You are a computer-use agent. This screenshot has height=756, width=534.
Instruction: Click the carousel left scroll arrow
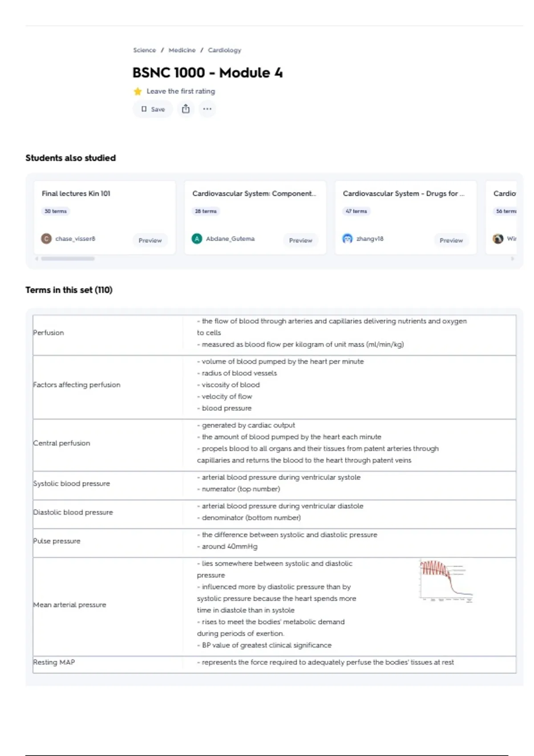36,258
